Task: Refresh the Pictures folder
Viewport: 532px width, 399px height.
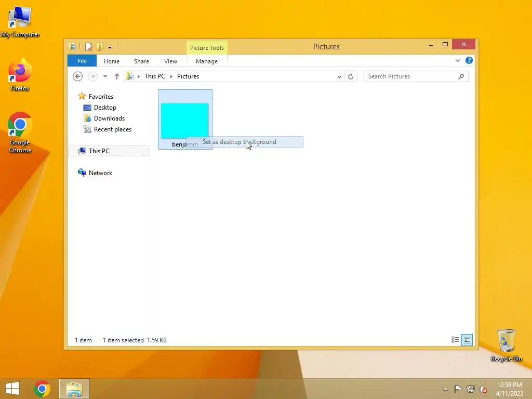Action: [x=351, y=76]
